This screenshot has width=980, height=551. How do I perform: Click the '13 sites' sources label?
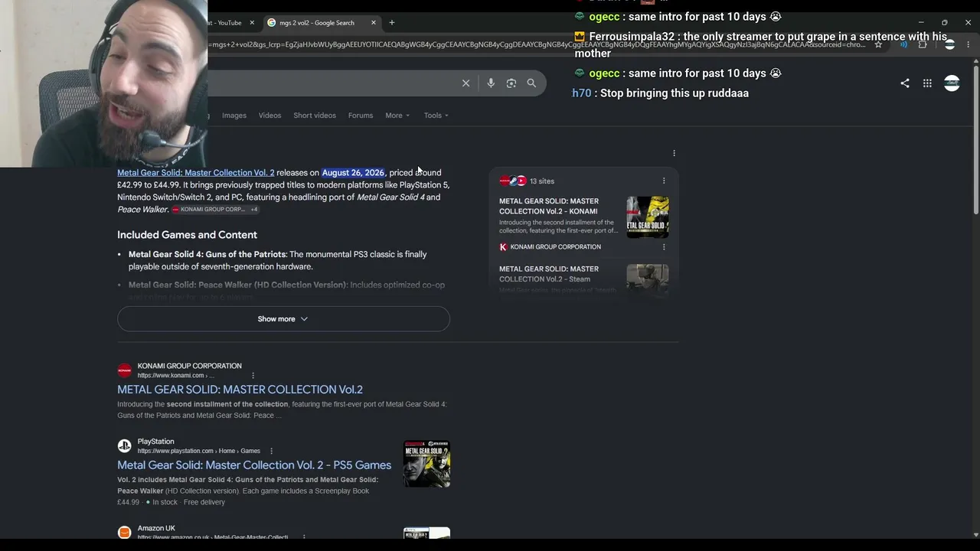coord(542,181)
